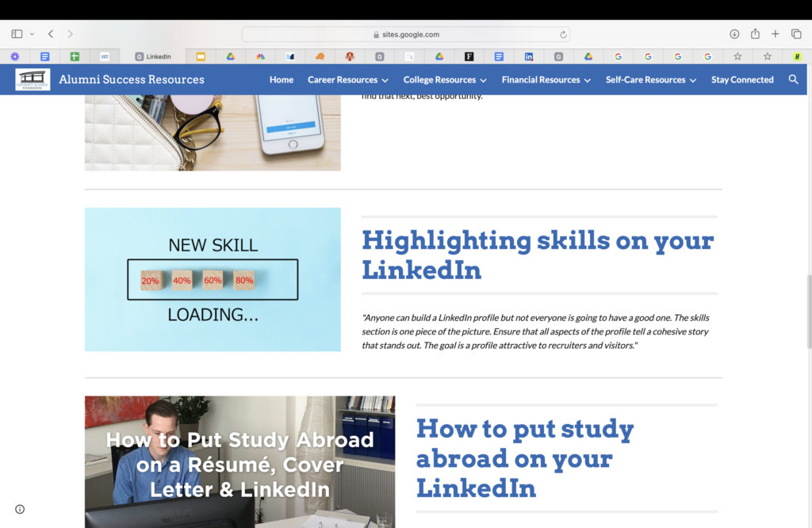Open the Career Resources menu
Image resolution: width=812 pixels, height=528 pixels.
click(x=343, y=80)
